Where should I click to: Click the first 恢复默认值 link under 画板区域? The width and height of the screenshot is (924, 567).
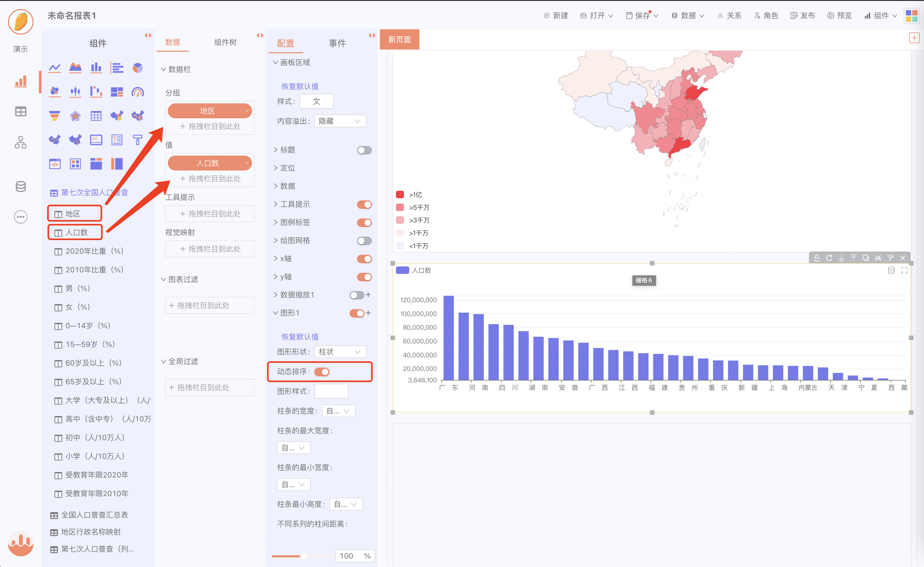click(x=300, y=86)
